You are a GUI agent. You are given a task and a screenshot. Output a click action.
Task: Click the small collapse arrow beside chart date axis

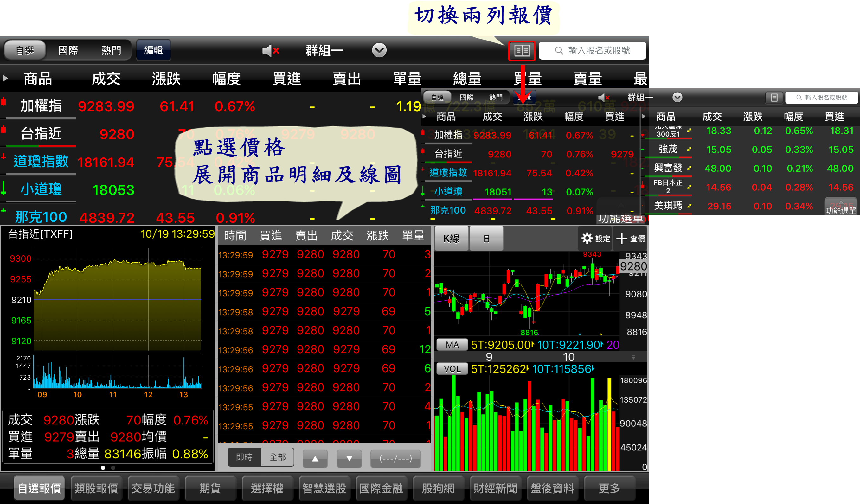633,357
